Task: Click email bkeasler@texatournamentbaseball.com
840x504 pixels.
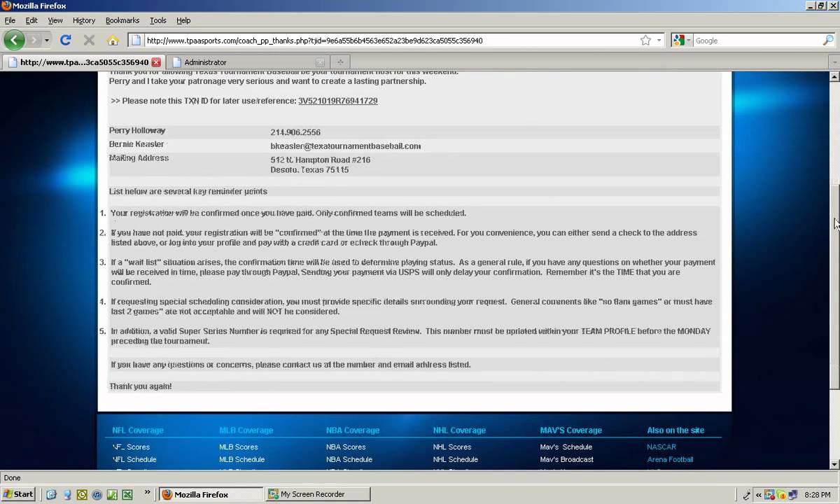Action: (x=346, y=146)
